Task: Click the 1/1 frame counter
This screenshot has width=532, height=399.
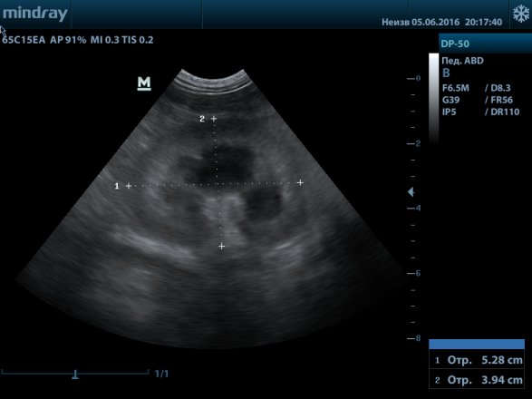Action: click(161, 374)
